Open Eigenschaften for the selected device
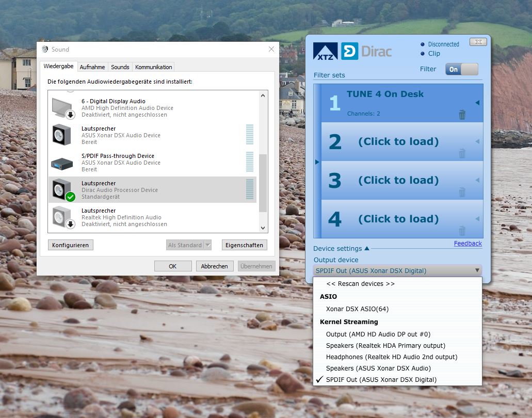532x418 pixels. 244,245
